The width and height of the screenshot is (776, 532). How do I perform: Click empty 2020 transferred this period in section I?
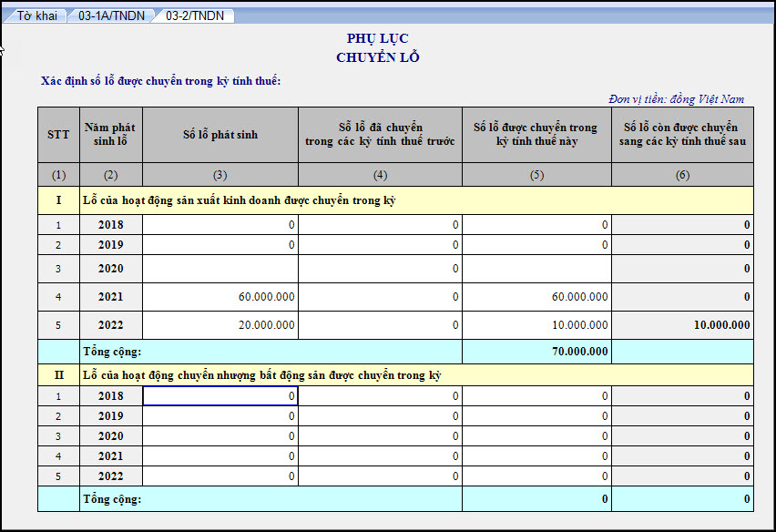pyautogui.click(x=536, y=269)
